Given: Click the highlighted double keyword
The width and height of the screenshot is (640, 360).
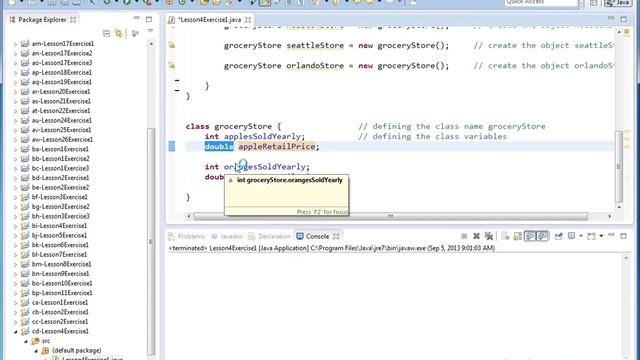Looking at the screenshot, I should (x=219, y=146).
